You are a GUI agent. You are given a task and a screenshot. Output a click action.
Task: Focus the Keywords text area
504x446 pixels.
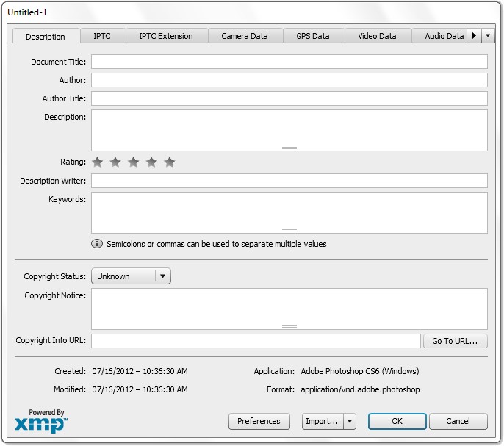coord(289,212)
